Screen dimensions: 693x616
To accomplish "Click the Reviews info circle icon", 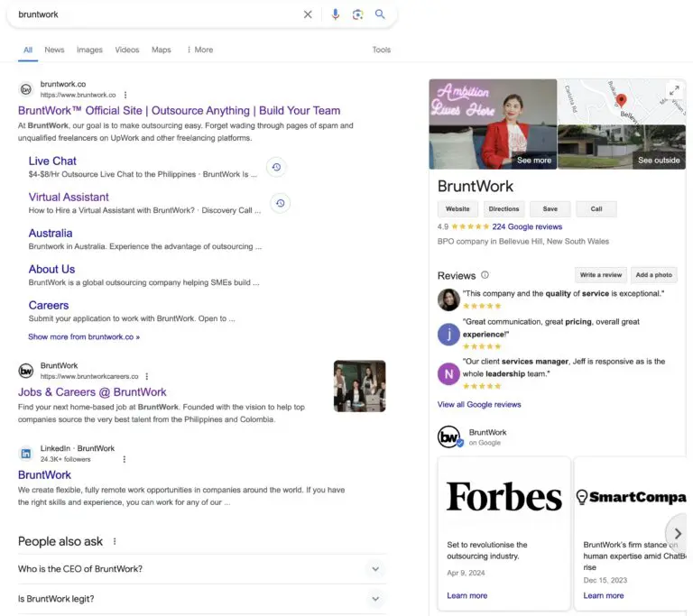I will click(x=485, y=275).
